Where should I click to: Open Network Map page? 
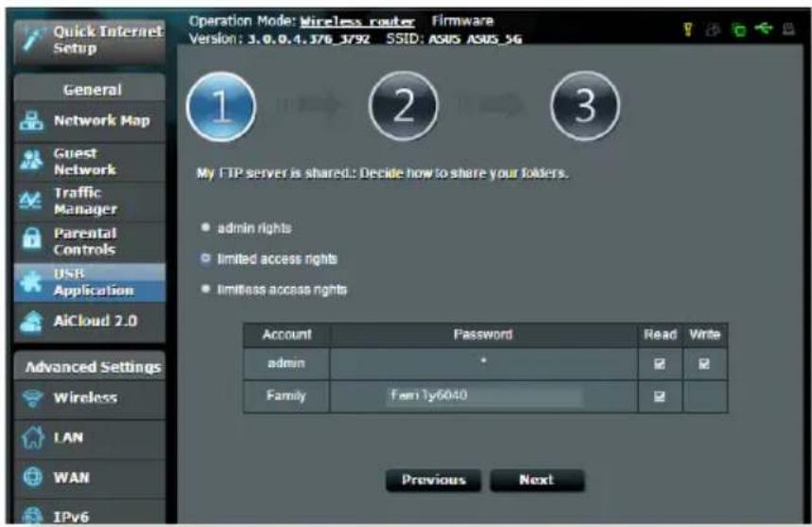[90, 121]
